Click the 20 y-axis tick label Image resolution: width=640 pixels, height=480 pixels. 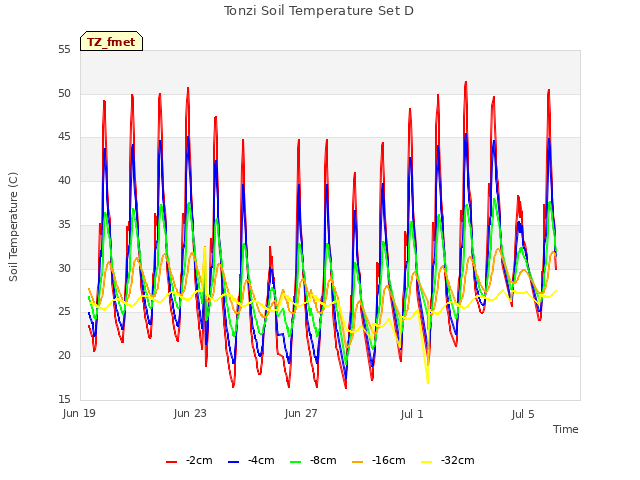[x=64, y=356]
